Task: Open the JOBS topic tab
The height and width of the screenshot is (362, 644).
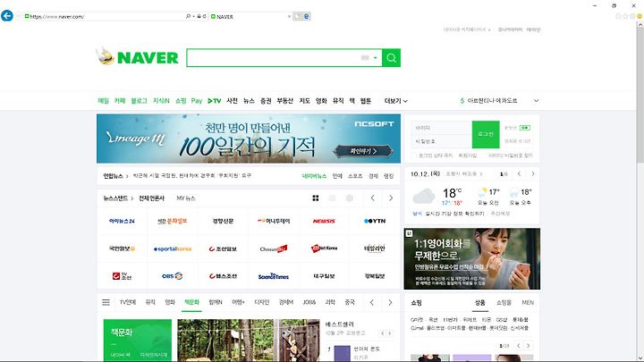Action: coord(309,302)
